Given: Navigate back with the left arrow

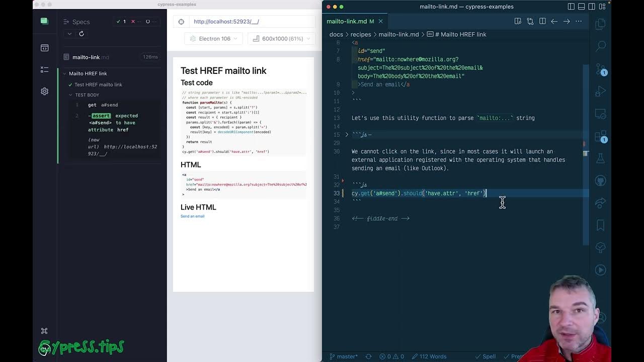Looking at the screenshot, I should point(554,21).
